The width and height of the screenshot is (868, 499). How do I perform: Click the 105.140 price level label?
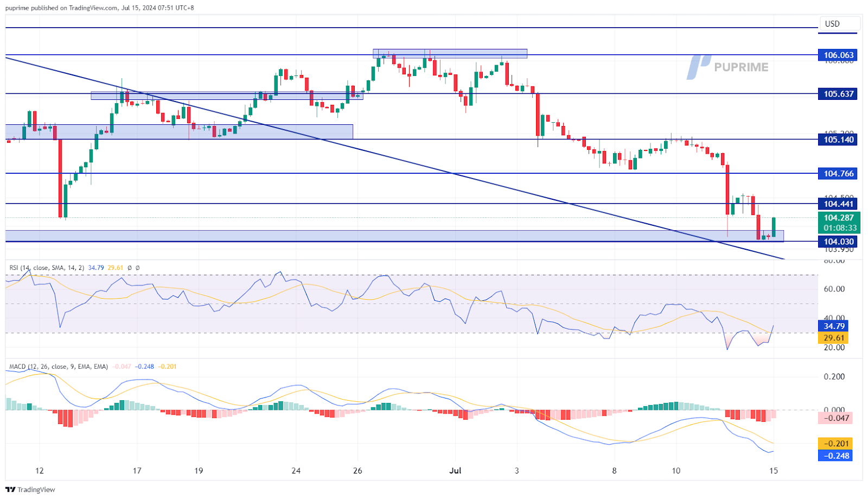point(838,140)
